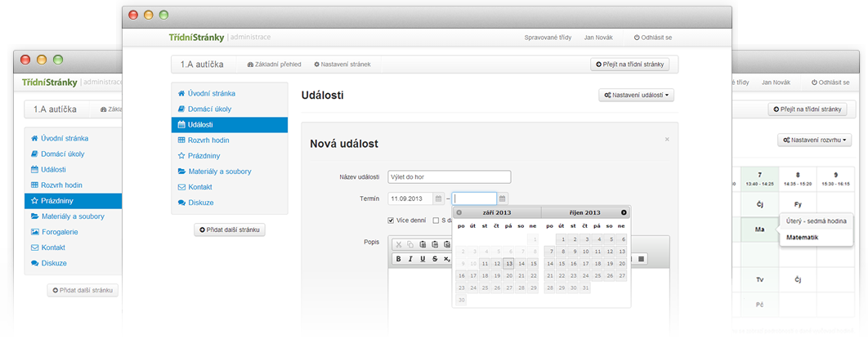Click the Přidat další stránku button in front window
868x348 pixels.
click(x=230, y=230)
